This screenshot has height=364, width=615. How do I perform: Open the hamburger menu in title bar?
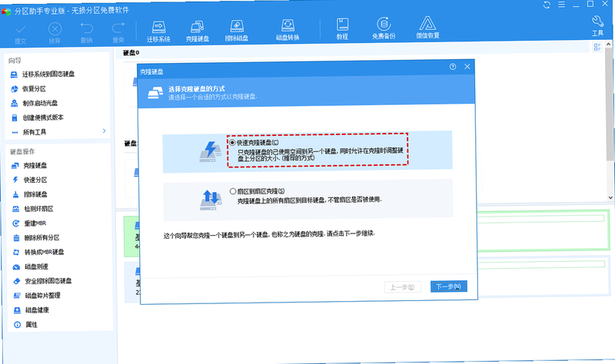pyautogui.click(x=562, y=5)
